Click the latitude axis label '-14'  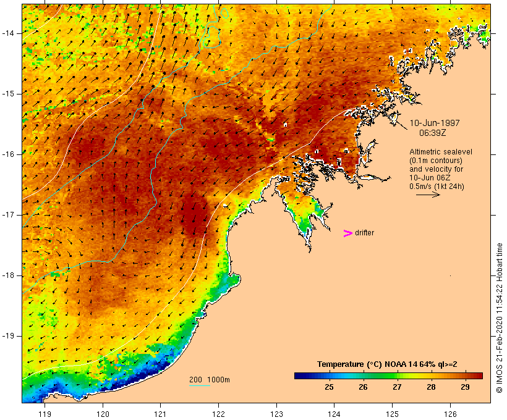coord(8,33)
